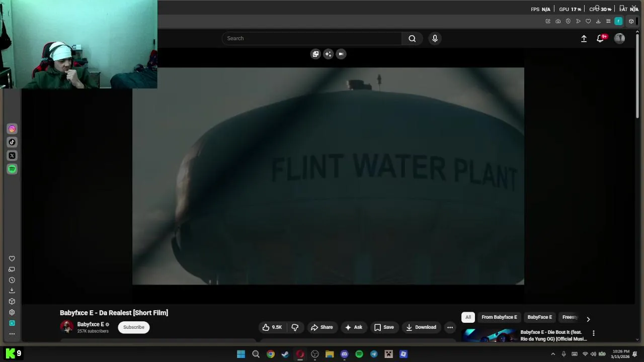Select the From Babyfxce E chip
The image size is (644, 362).
coord(499,317)
